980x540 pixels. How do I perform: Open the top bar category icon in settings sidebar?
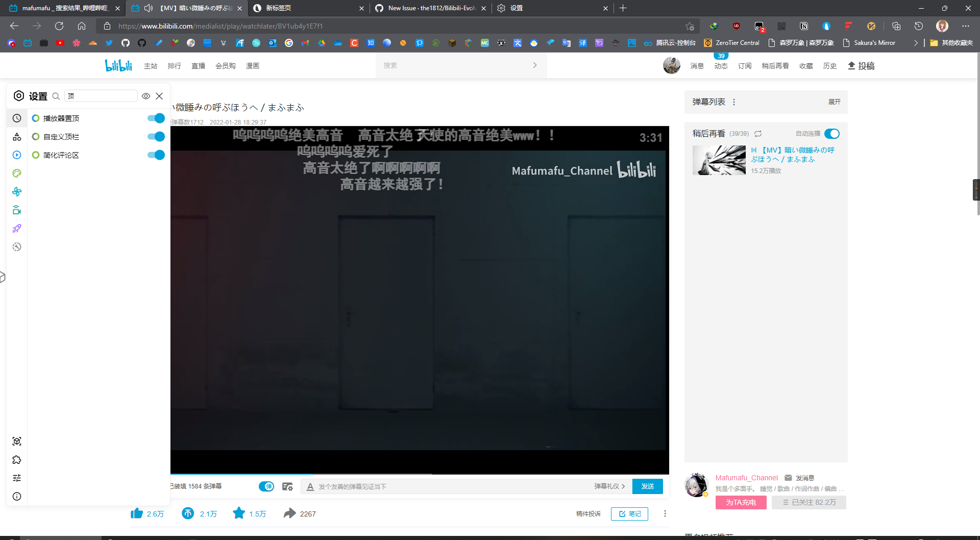[17, 137]
